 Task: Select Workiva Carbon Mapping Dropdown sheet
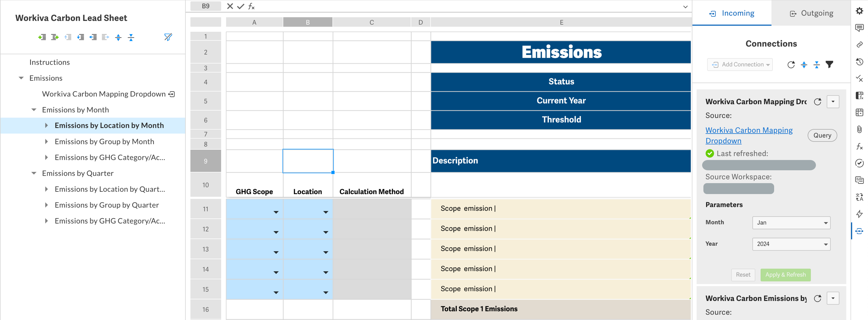[104, 94]
